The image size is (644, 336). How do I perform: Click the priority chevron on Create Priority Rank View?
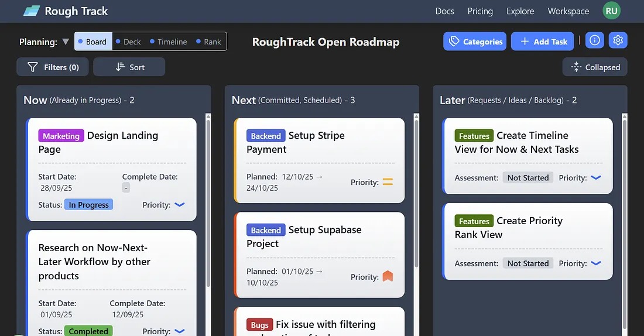[x=596, y=263]
